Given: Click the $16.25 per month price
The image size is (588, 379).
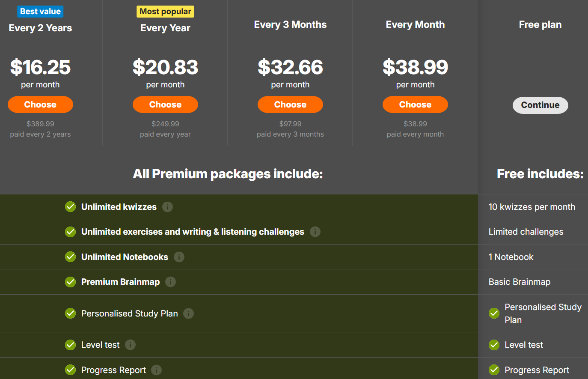Looking at the screenshot, I should tap(40, 67).
